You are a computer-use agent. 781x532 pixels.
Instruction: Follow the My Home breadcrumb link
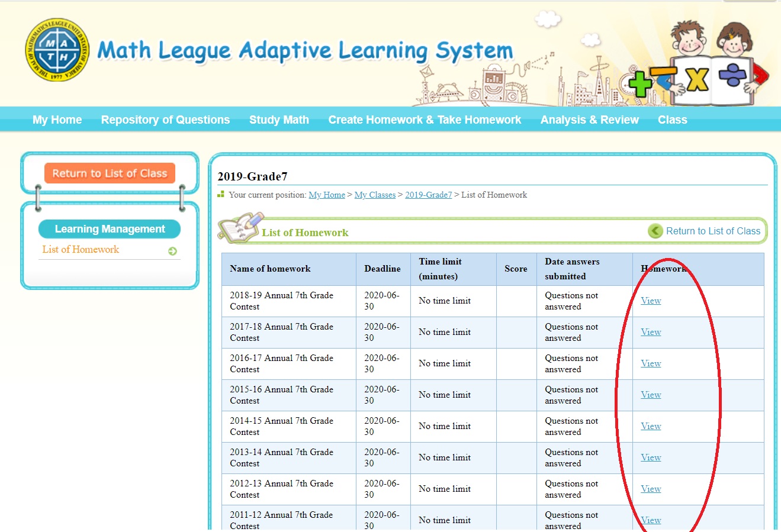[x=327, y=195]
